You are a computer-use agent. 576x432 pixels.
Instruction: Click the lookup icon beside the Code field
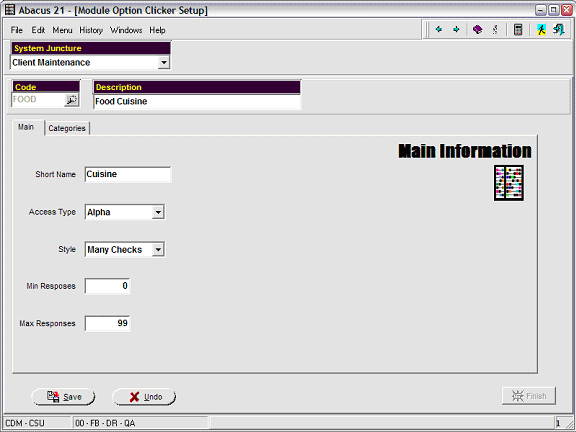coord(71,100)
